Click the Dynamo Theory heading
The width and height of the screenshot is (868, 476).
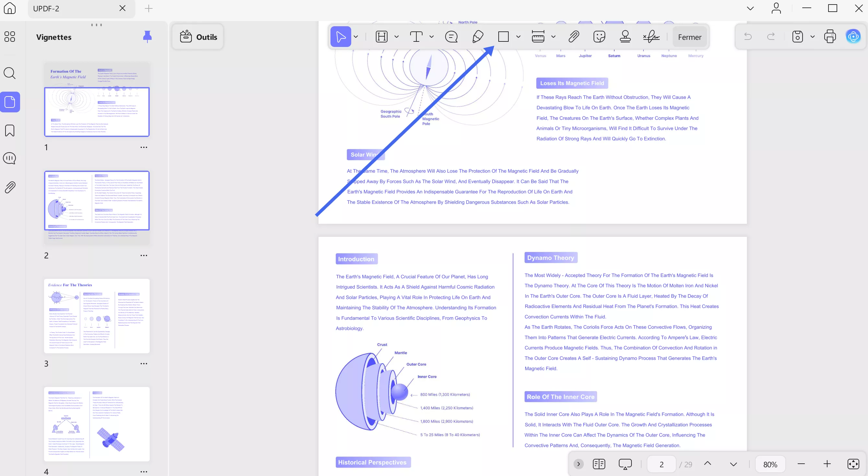point(550,258)
